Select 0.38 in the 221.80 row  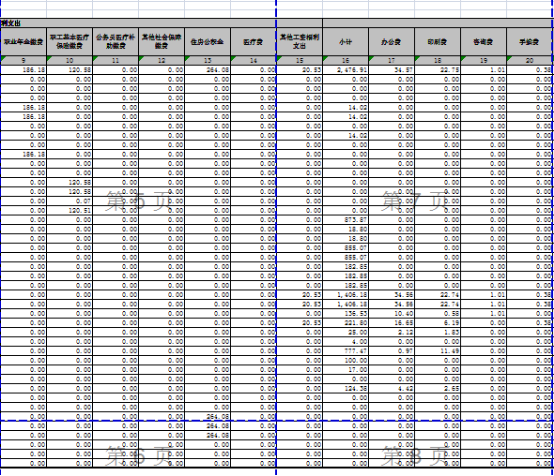click(x=529, y=323)
